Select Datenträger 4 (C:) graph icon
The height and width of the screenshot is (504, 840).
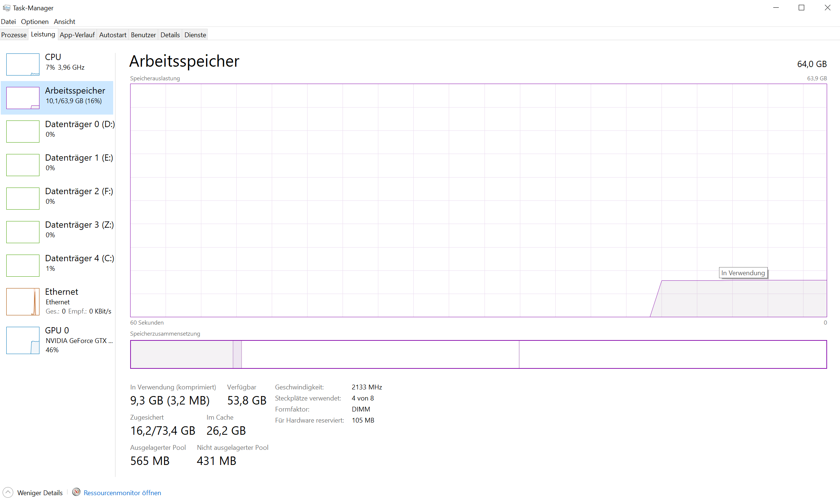[x=22, y=266]
